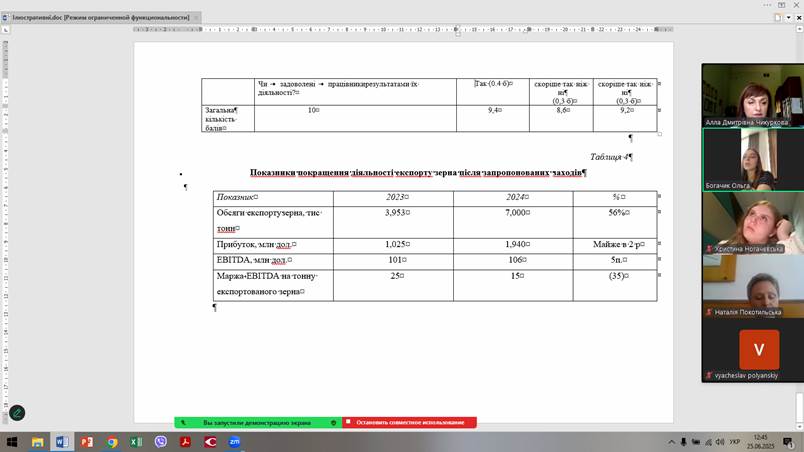
Task: Switch to Excel via taskbar icon
Action: (x=136, y=441)
